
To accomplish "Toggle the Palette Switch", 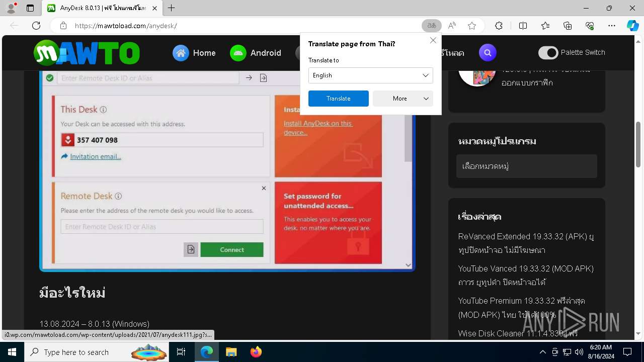I will coord(548,52).
